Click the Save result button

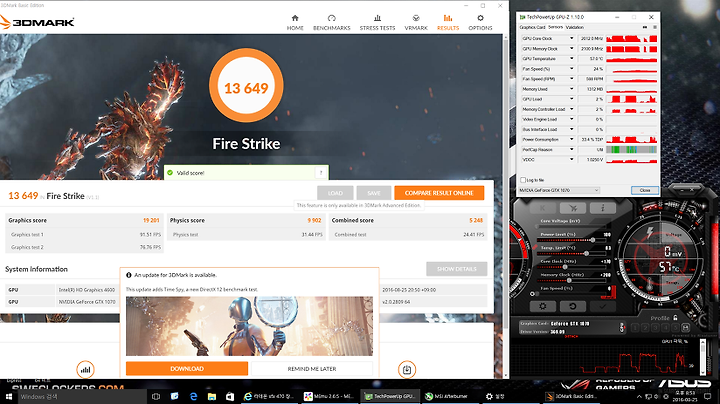coord(374,193)
